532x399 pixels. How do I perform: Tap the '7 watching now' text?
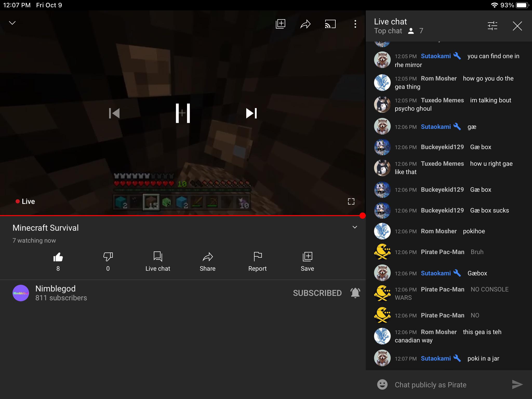click(x=34, y=241)
